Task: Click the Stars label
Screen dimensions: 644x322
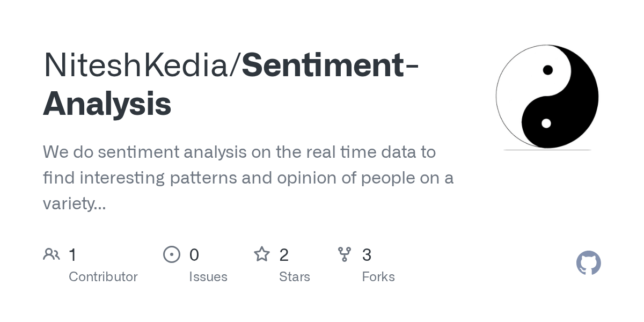Action: point(295,277)
